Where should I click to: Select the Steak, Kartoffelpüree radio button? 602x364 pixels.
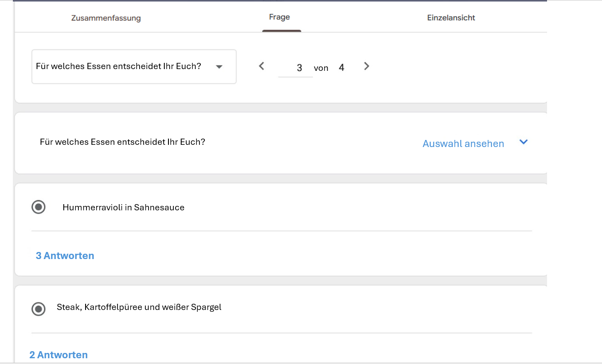click(39, 309)
